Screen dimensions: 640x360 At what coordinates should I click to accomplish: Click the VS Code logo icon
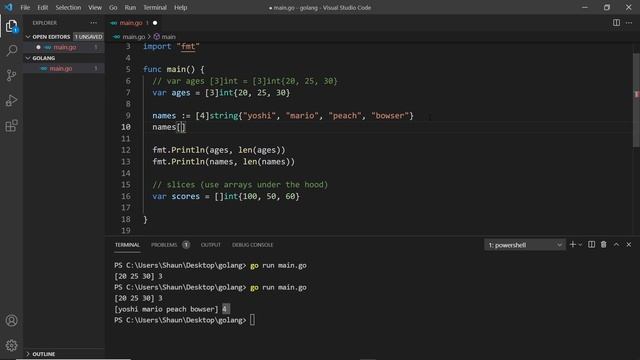point(9,7)
